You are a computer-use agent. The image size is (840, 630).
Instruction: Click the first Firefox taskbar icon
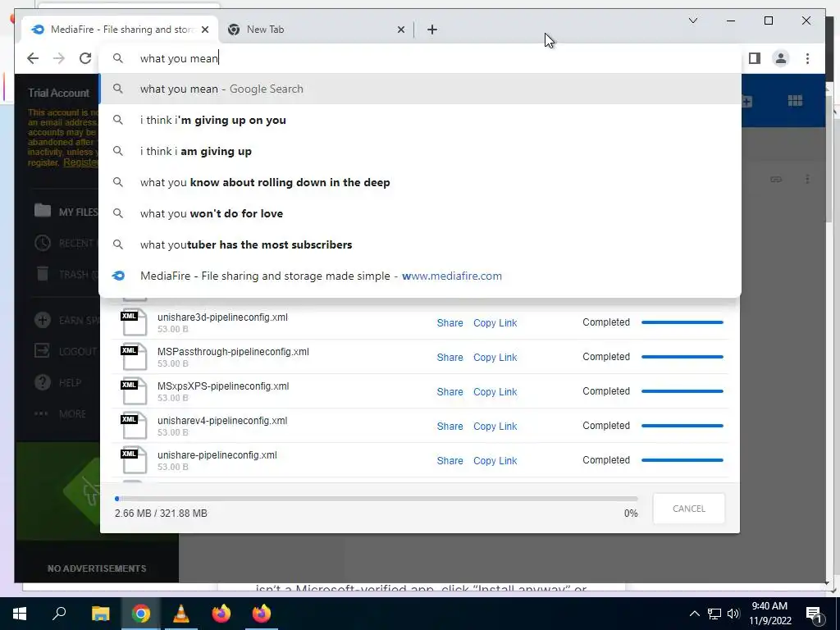221,614
